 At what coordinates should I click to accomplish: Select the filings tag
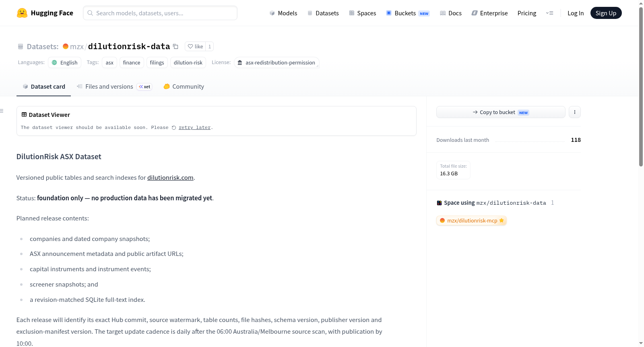(157, 62)
